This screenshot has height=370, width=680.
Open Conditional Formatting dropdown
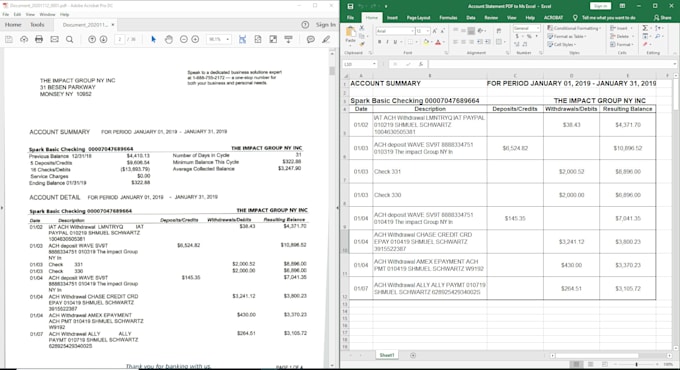click(574, 28)
